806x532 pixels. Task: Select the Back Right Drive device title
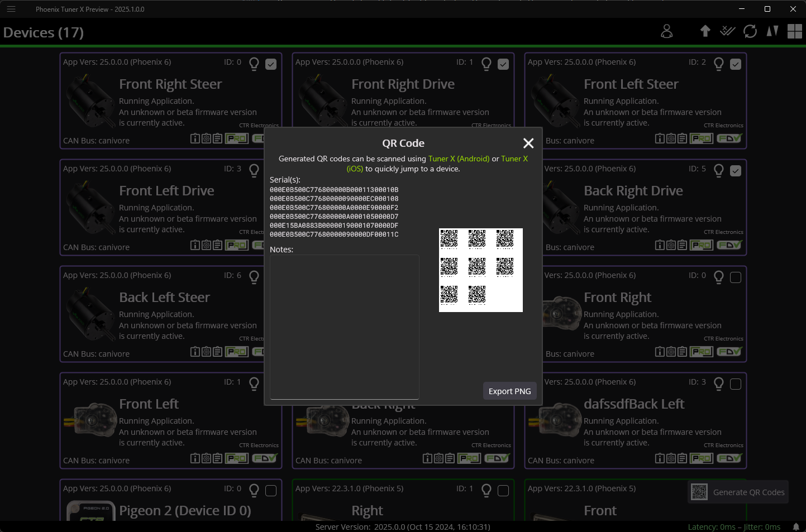pyautogui.click(x=633, y=191)
